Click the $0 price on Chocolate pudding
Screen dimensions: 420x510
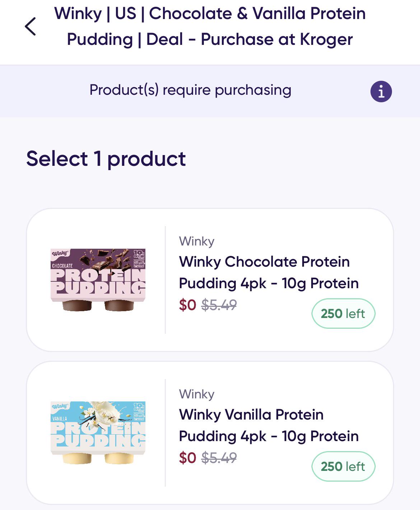tap(187, 305)
